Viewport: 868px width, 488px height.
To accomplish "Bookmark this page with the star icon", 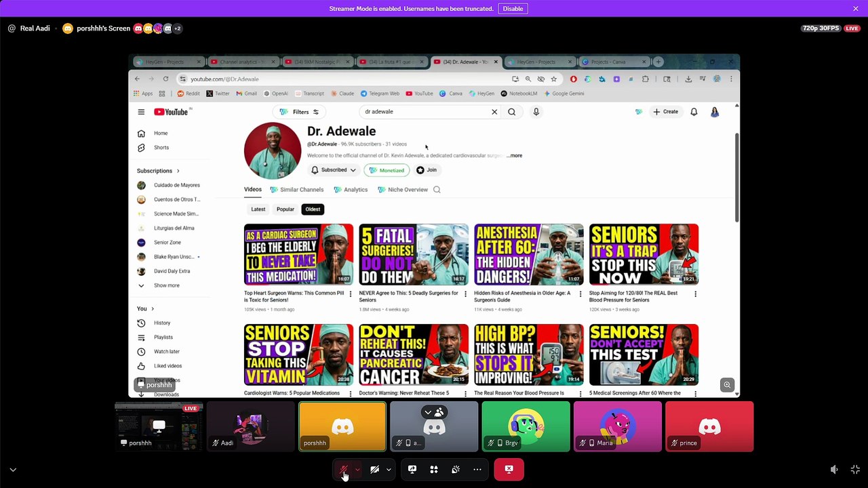I will [554, 79].
